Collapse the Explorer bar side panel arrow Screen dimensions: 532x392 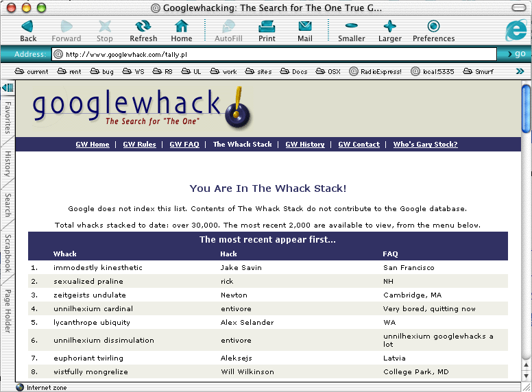pos(8,88)
